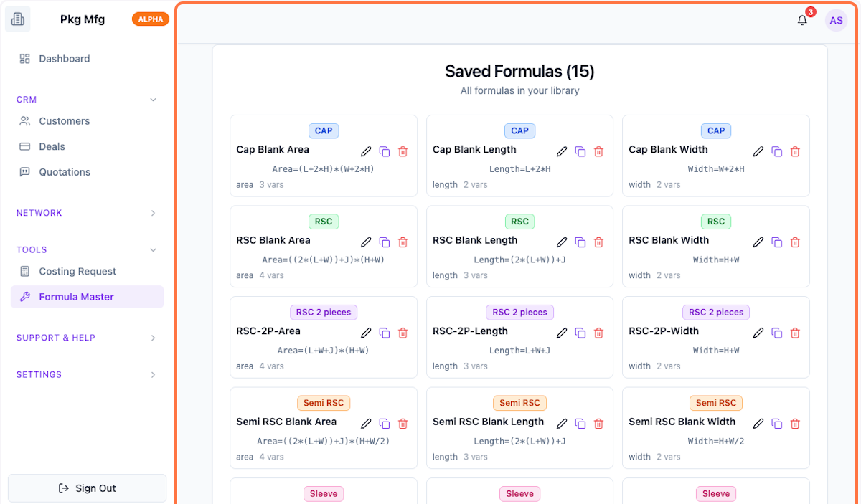Click the Pkg Mfg logo icon
The height and width of the screenshot is (504, 861).
click(18, 19)
